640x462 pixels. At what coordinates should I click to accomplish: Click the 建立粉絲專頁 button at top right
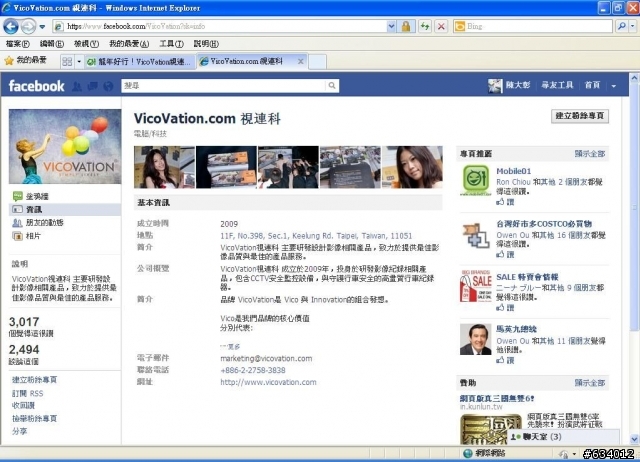click(x=580, y=116)
